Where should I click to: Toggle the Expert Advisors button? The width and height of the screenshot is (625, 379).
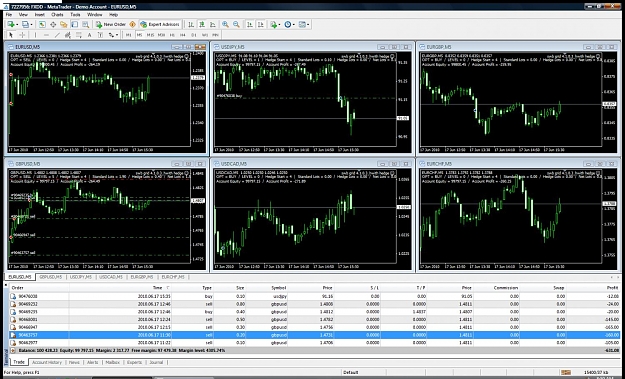coord(160,24)
